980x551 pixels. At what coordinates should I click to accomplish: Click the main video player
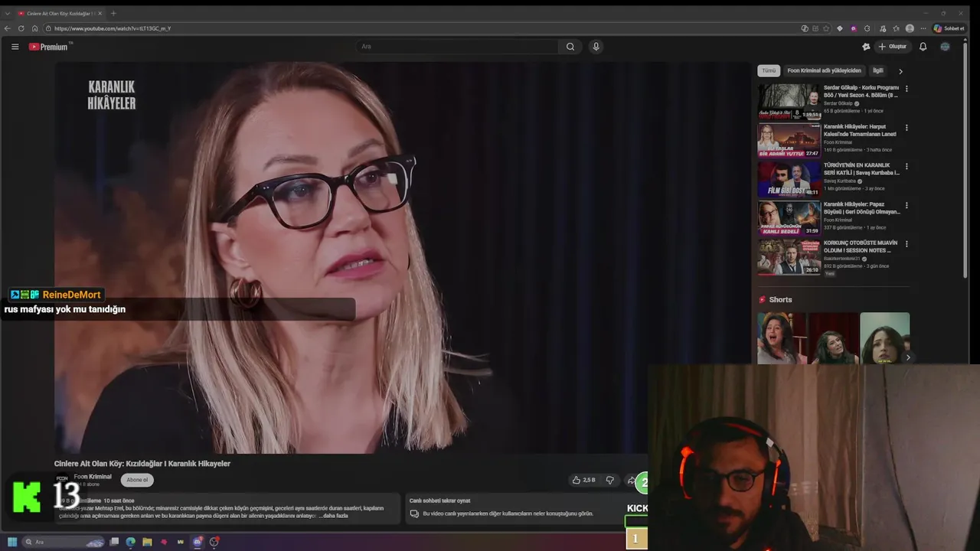(402, 257)
